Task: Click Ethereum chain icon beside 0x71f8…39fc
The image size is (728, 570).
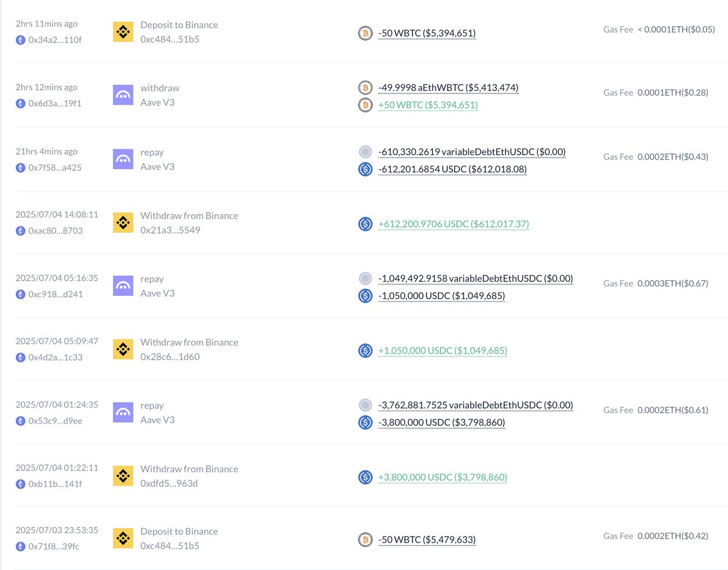Action: [21, 546]
